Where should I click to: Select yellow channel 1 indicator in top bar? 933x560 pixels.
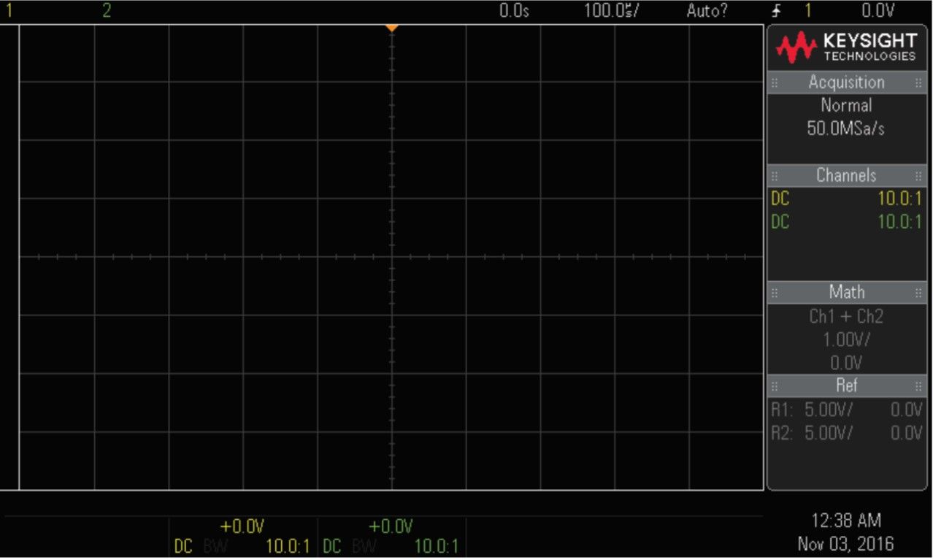[9, 10]
